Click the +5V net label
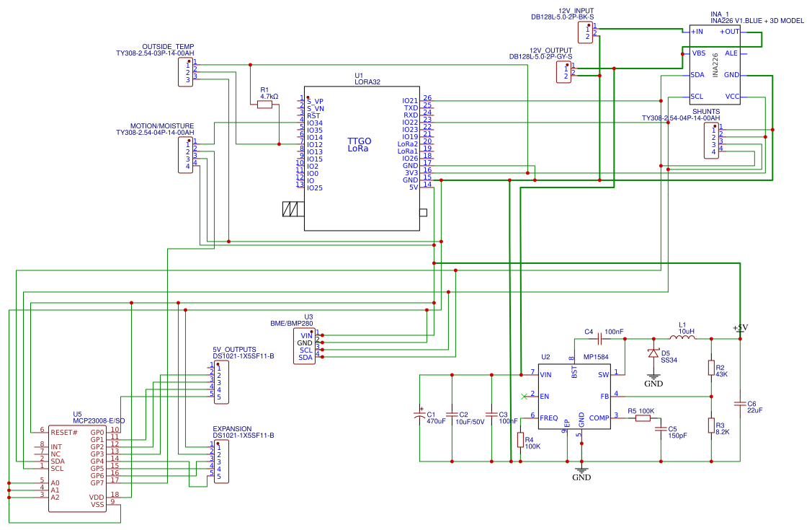The width and height of the screenshot is (812, 530). (740, 327)
